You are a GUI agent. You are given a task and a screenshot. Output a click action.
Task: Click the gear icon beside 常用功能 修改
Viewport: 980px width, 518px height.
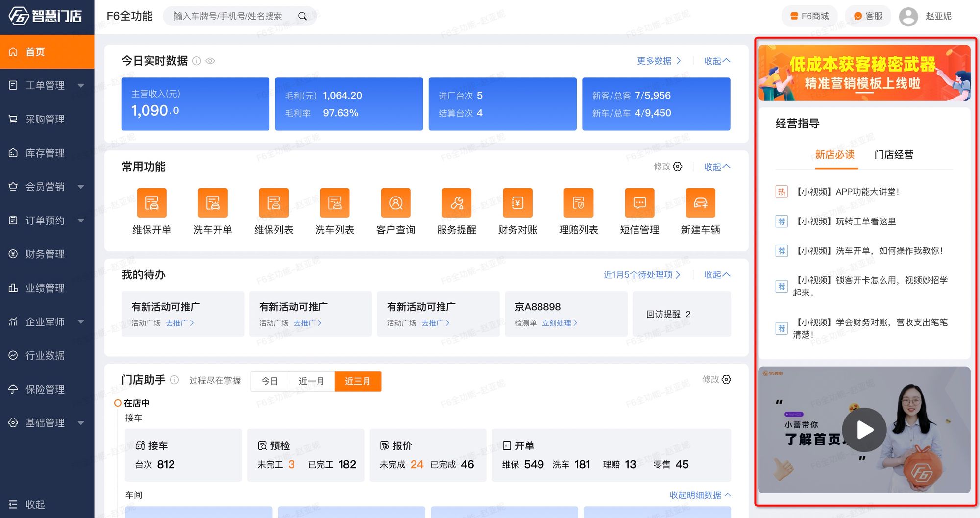678,166
